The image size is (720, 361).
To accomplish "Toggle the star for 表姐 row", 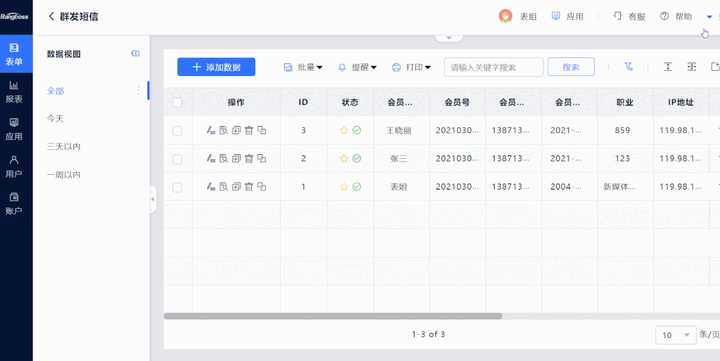I will pyautogui.click(x=344, y=186).
